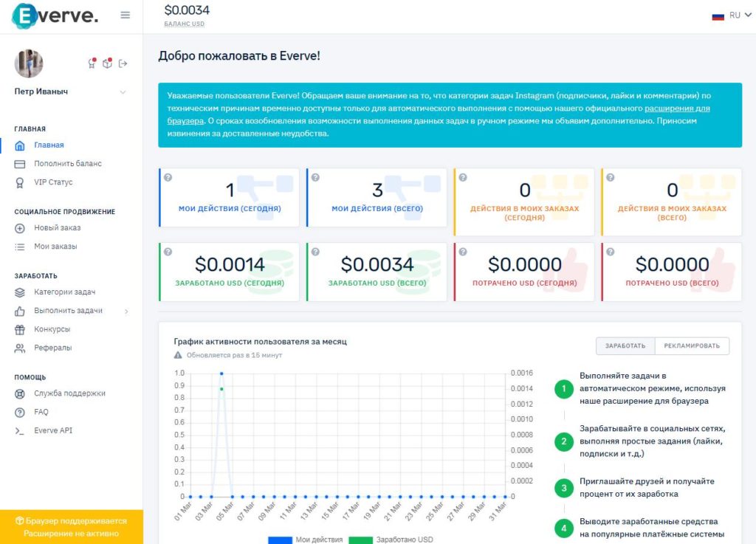Click the Главная home icon
The height and width of the screenshot is (544, 756).
(20, 145)
